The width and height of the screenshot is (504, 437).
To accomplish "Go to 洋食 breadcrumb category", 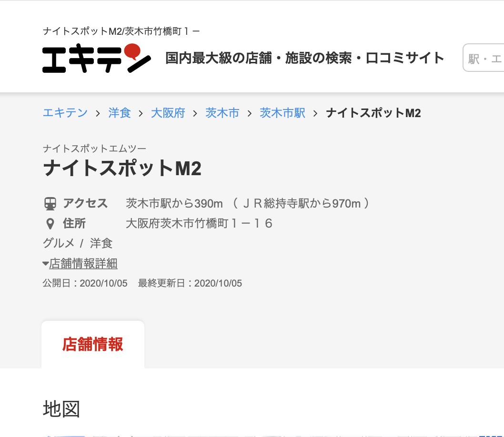I will 120,113.
